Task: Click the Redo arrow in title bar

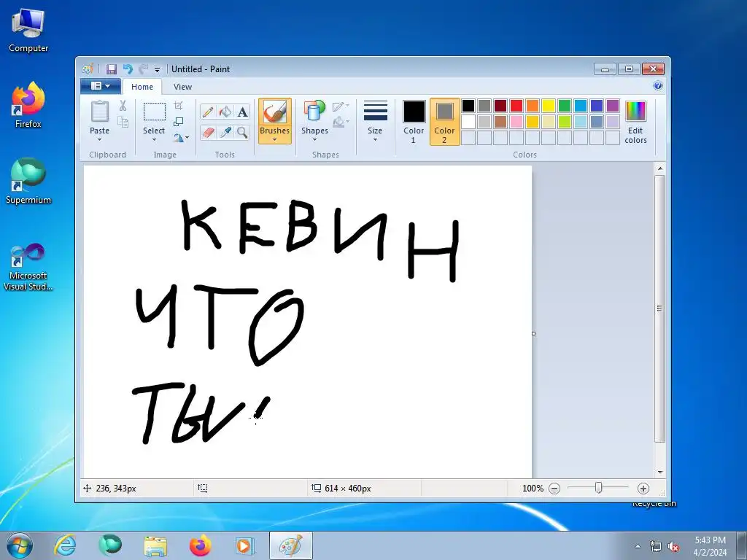Action: pos(144,69)
